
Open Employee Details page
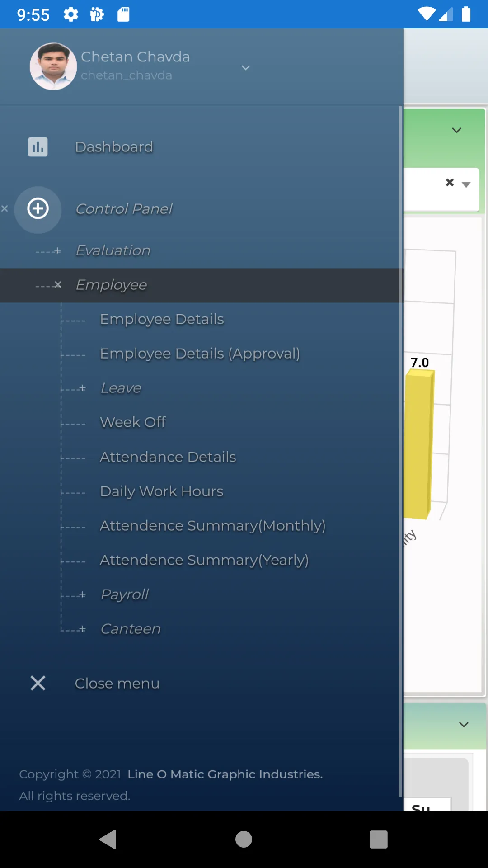point(162,319)
